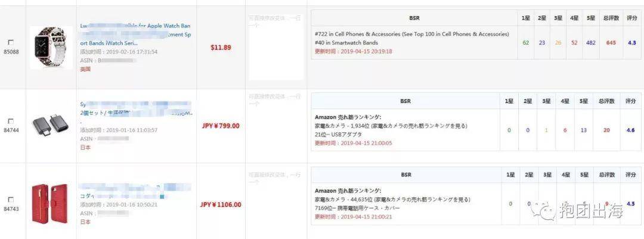Open the leopard watch band product image
The height and width of the screenshot is (239, 644).
(51, 48)
